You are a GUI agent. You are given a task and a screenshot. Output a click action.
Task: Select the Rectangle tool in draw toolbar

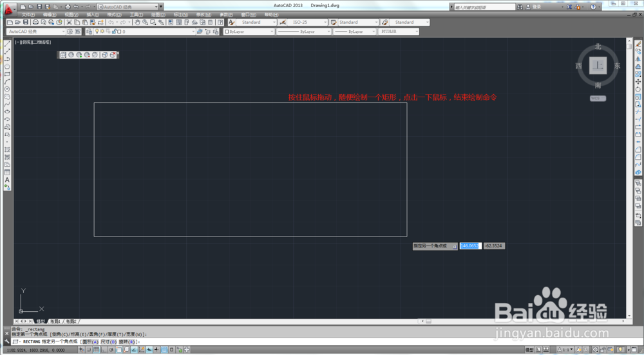7,74
